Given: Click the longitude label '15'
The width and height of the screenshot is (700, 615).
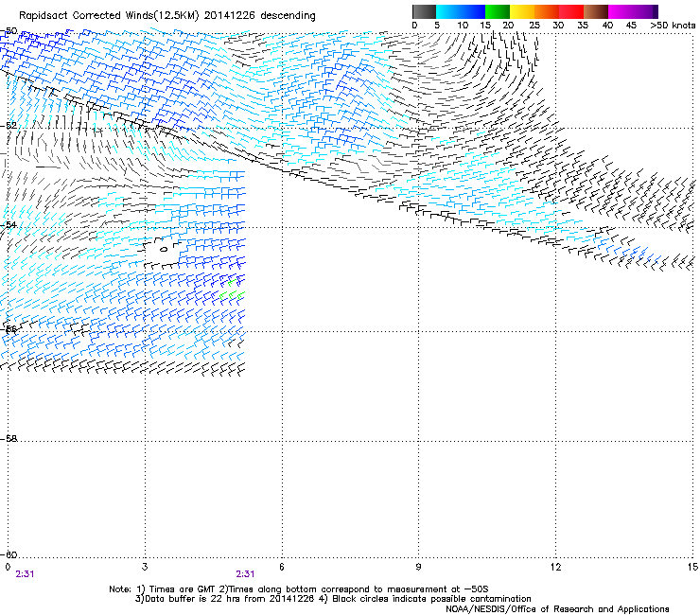Looking at the screenshot, I should pyautogui.click(x=692, y=567).
